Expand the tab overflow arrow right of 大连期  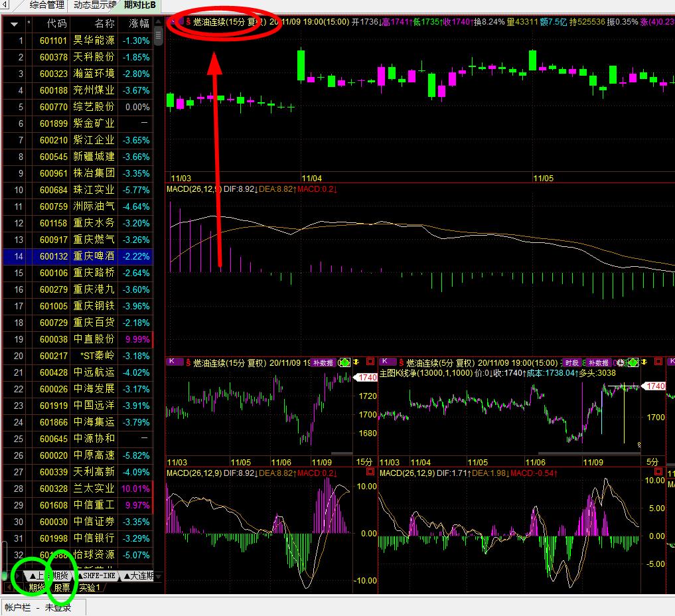pyautogui.click(x=158, y=576)
